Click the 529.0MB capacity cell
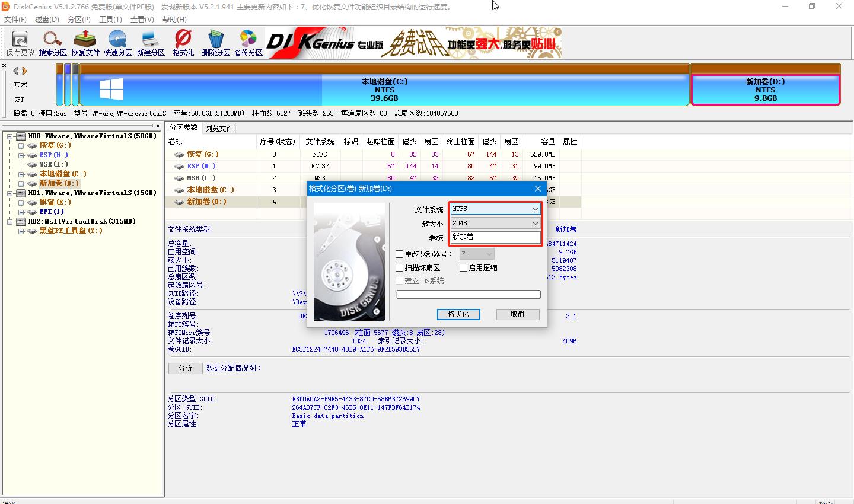 (543, 154)
